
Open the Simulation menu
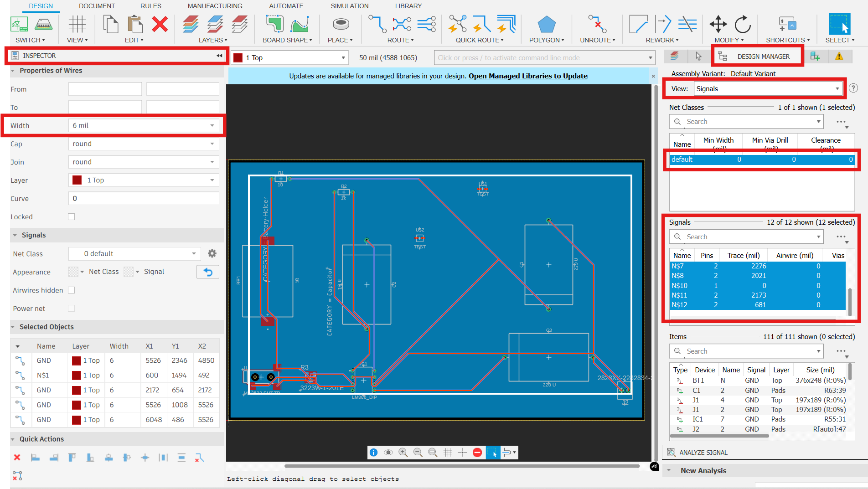click(x=349, y=6)
